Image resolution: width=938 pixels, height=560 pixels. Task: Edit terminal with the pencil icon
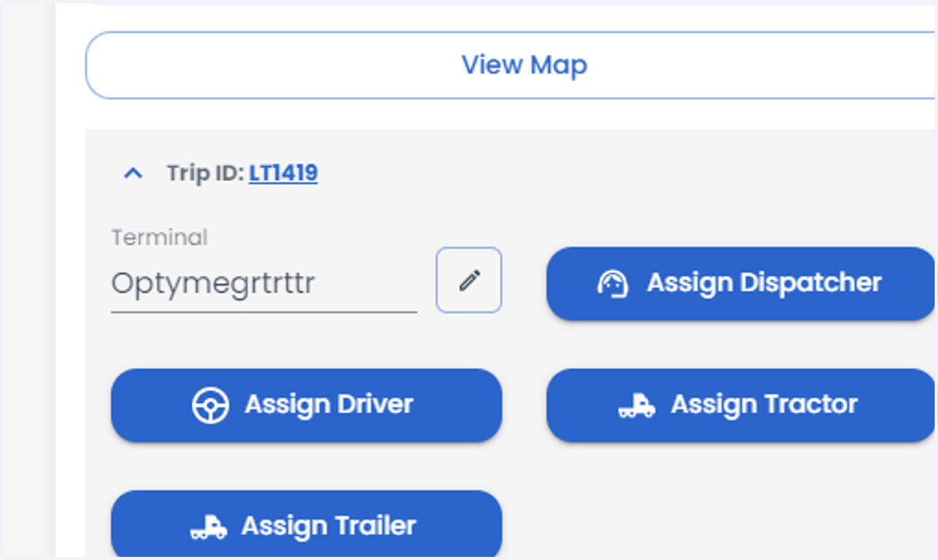point(469,280)
